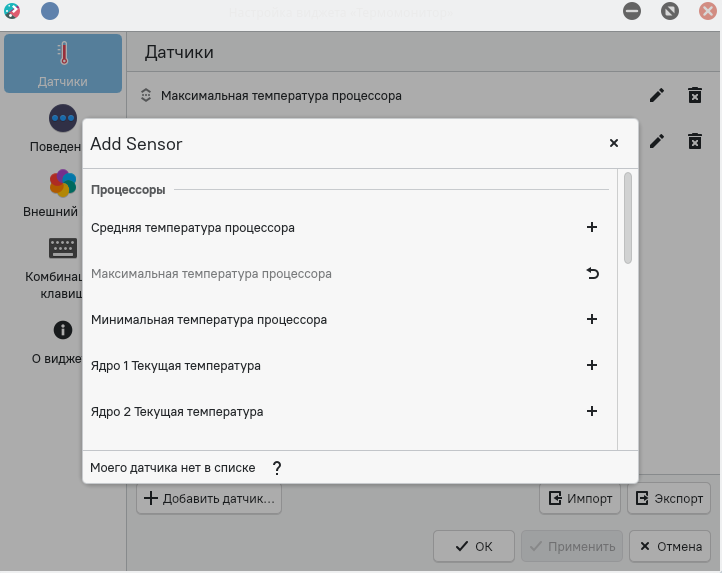Screen dimensions: 722x573
Task: Add the Средняя температура процессора sensor
Action: [x=591, y=227]
